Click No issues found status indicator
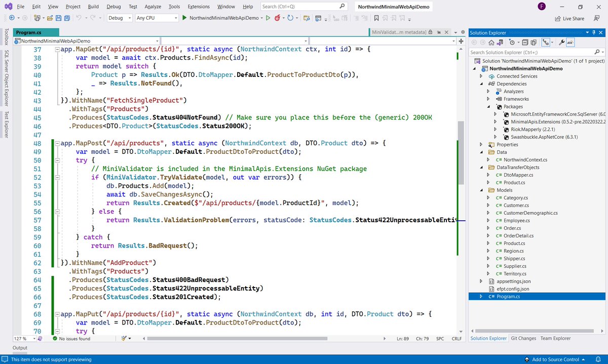Image resolution: width=608 pixels, height=364 pixels. pyautogui.click(x=72, y=338)
